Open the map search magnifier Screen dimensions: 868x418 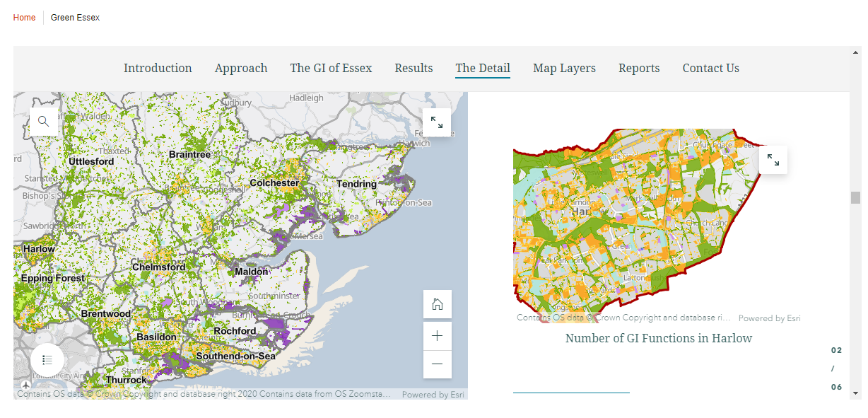coord(43,122)
